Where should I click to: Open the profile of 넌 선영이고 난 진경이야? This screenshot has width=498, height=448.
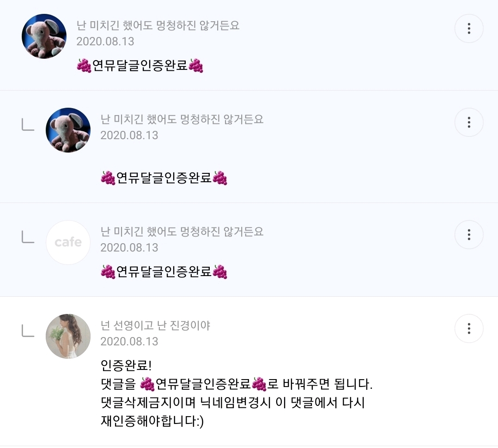(155, 325)
